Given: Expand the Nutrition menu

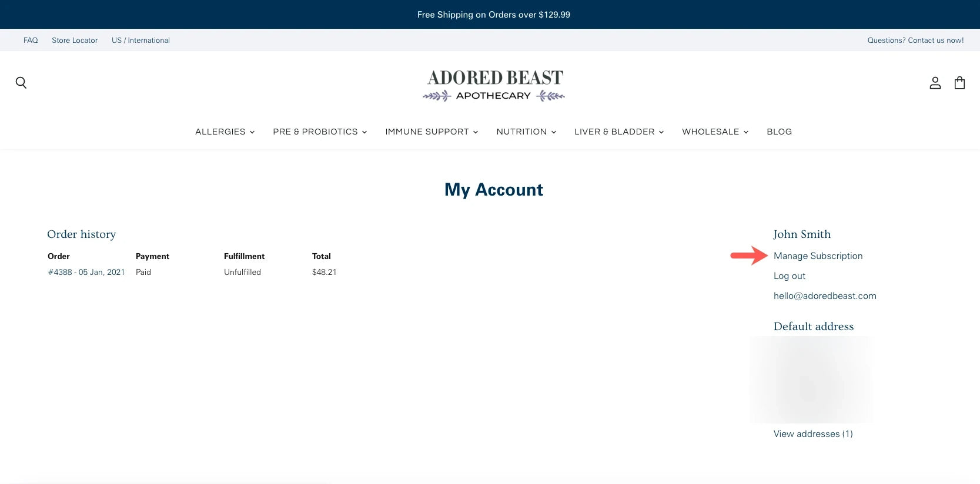Looking at the screenshot, I should pyautogui.click(x=526, y=132).
